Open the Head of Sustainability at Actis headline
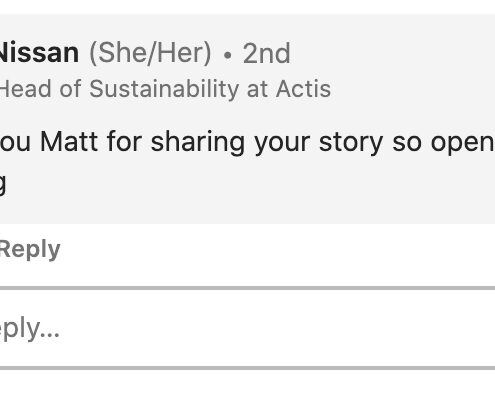The height and width of the screenshot is (395, 495). point(165,89)
